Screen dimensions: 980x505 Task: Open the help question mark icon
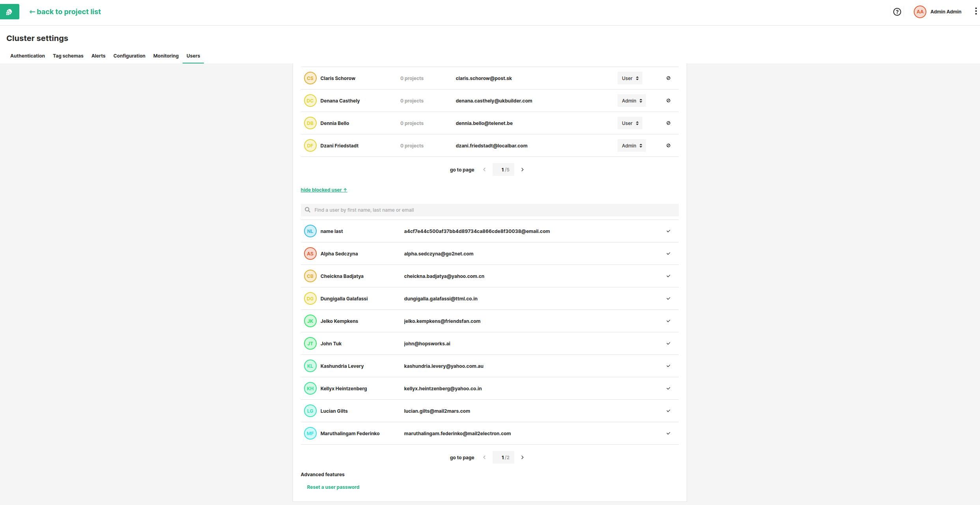coord(897,12)
